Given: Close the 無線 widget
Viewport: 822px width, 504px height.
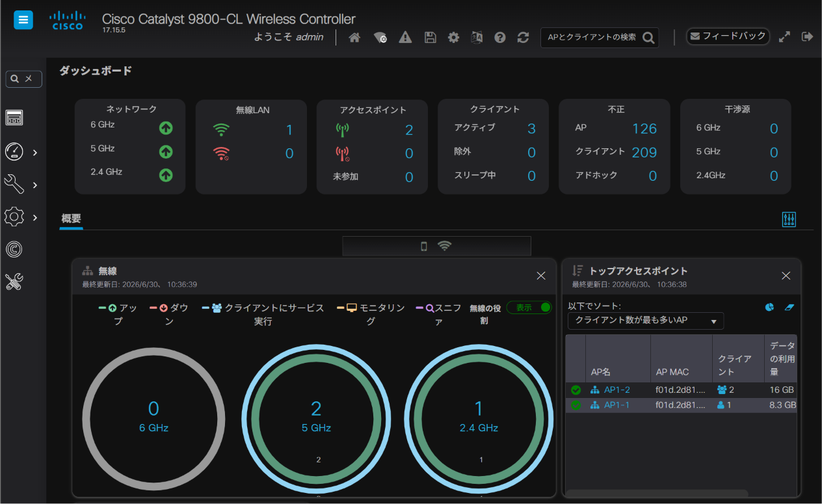Looking at the screenshot, I should coord(541,276).
